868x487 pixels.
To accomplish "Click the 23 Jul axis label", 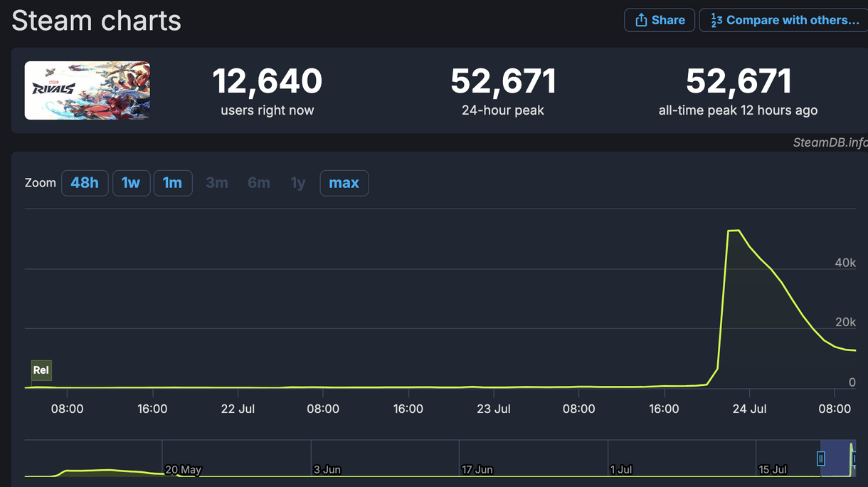I will point(494,409).
